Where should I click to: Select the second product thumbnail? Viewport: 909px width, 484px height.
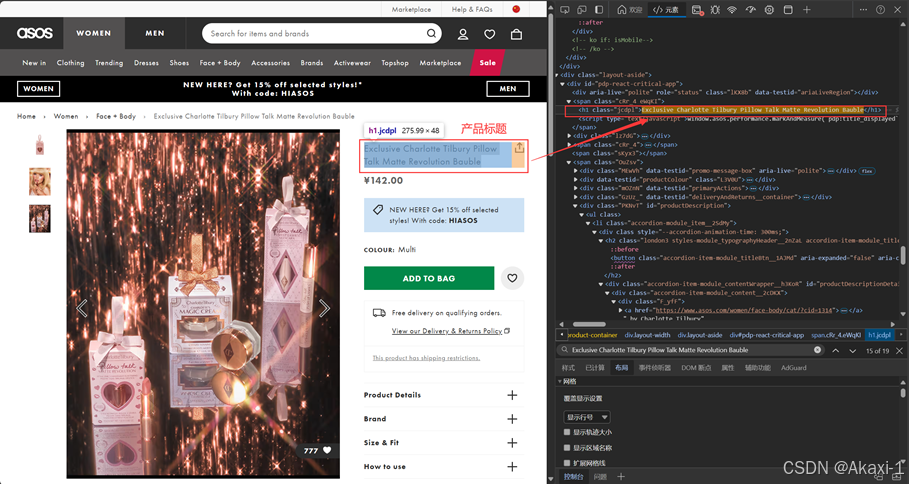coord(39,181)
